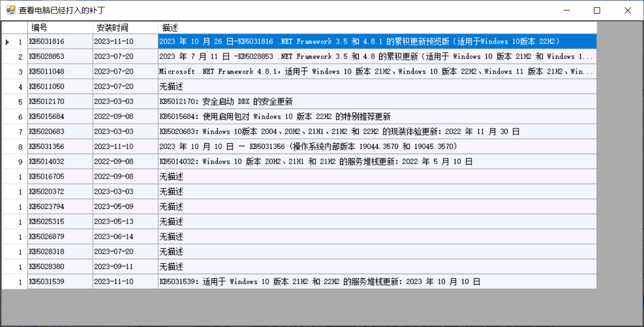Click description mentioning '现装体验更新'
644x327 pixels.
click(x=377, y=132)
